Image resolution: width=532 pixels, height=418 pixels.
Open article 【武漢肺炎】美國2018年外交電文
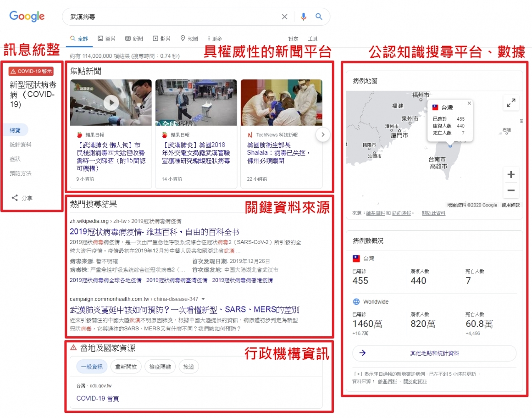click(x=196, y=153)
